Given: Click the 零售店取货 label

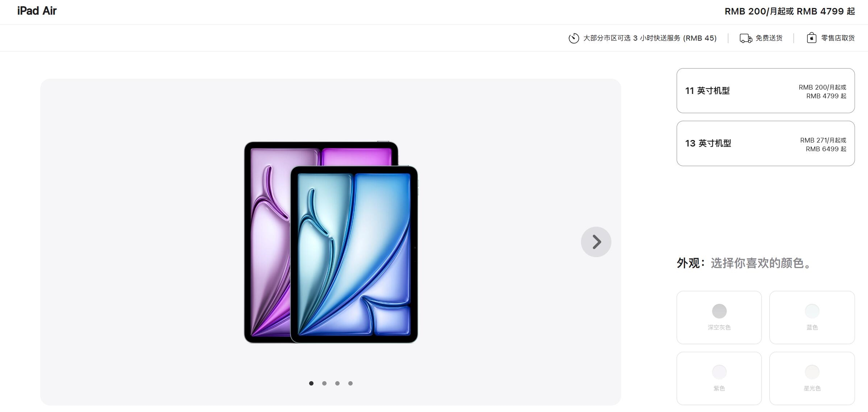Looking at the screenshot, I should click(838, 38).
